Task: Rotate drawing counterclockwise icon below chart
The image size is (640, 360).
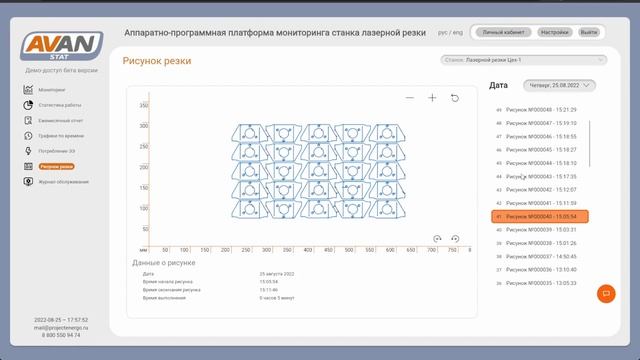Action: click(455, 239)
